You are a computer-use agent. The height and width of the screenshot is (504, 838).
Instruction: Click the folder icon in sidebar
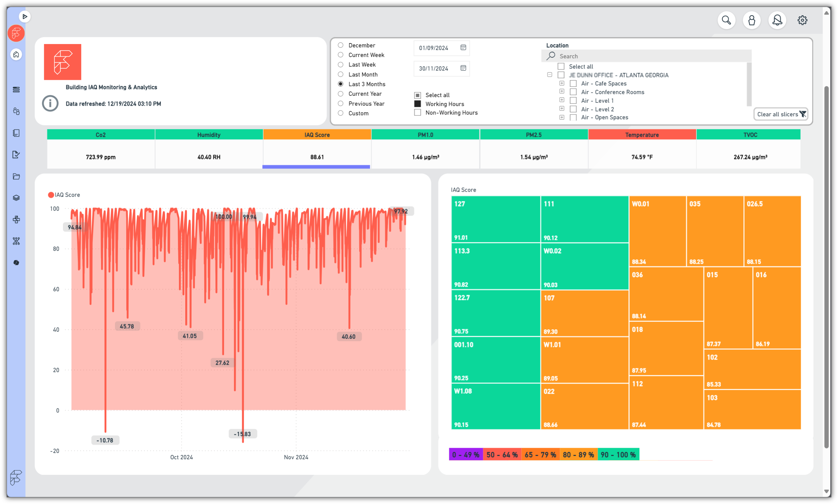(x=16, y=176)
